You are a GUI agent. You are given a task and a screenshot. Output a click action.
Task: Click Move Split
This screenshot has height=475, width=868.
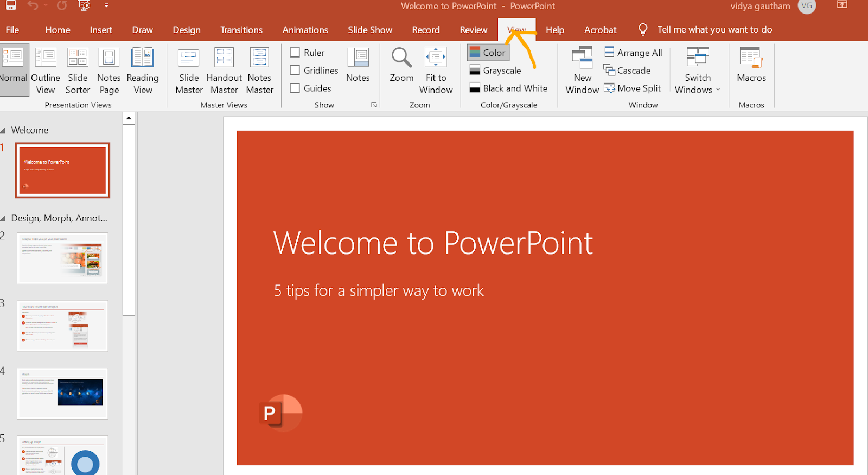click(633, 88)
